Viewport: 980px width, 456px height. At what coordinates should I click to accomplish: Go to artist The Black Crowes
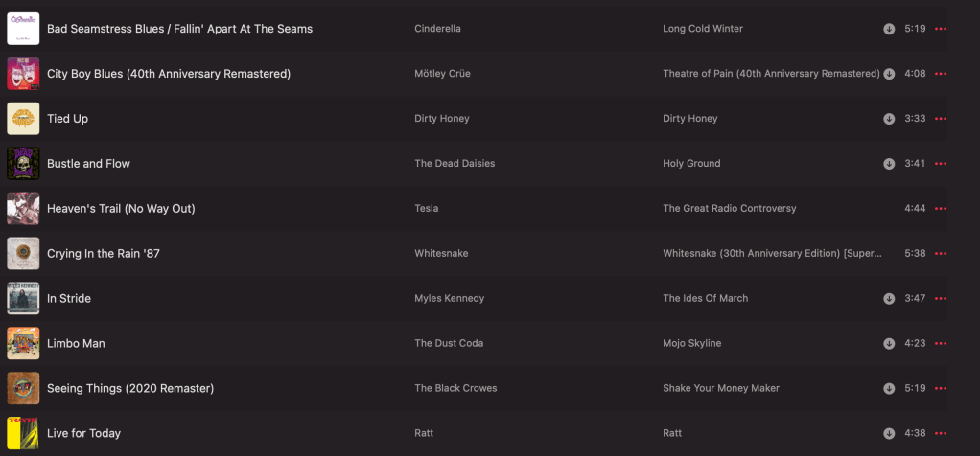click(x=455, y=388)
